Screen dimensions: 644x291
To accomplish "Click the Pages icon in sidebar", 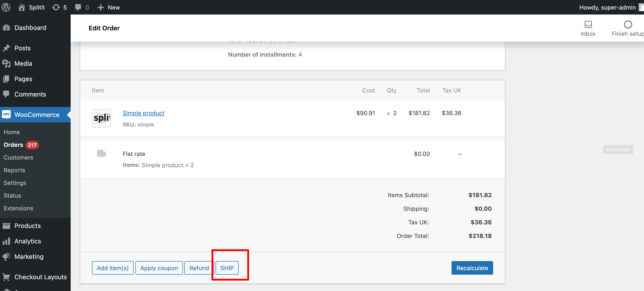I will pyautogui.click(x=7, y=79).
